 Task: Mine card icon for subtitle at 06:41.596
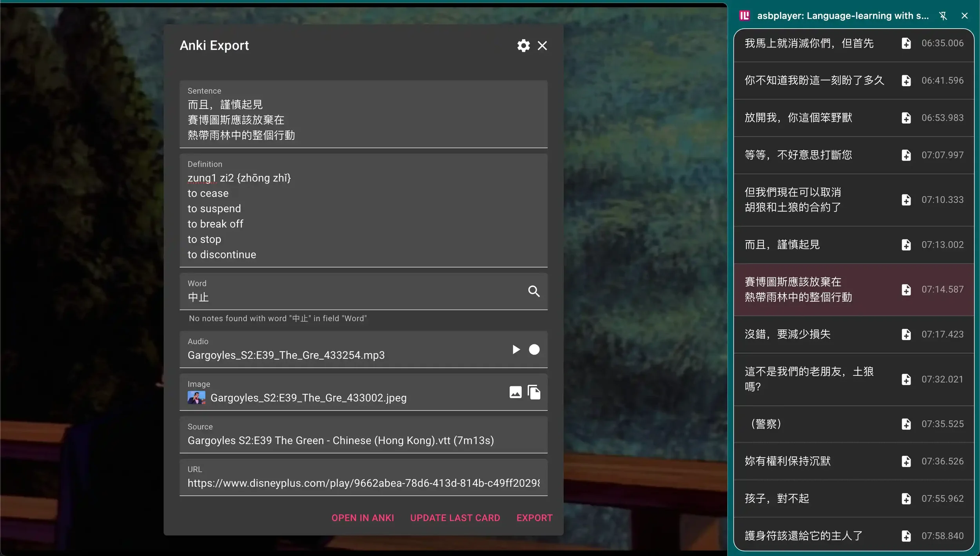[906, 80]
